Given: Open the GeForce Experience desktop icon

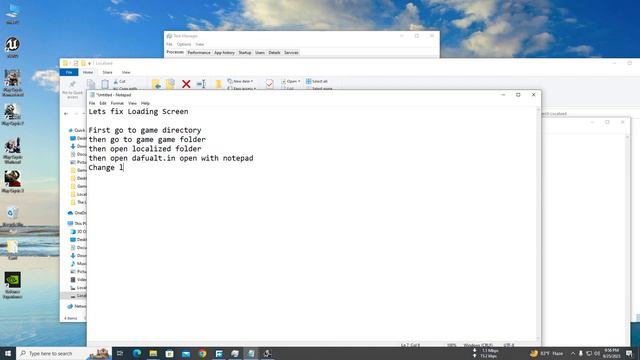Looking at the screenshot, I should [13, 285].
